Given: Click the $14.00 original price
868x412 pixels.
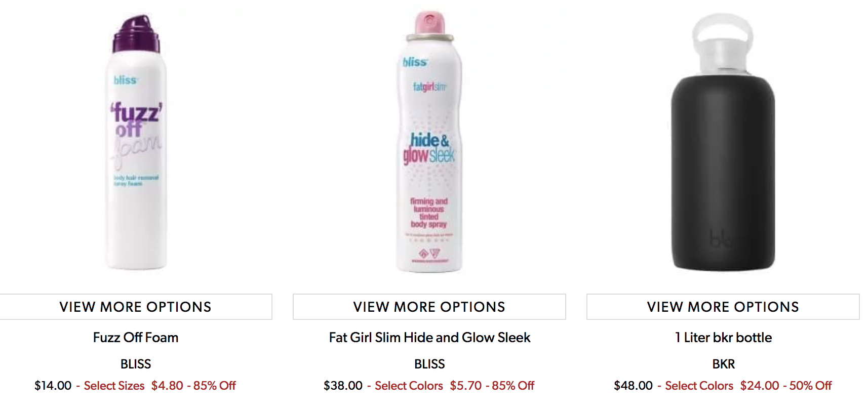Looking at the screenshot, I should point(53,386).
